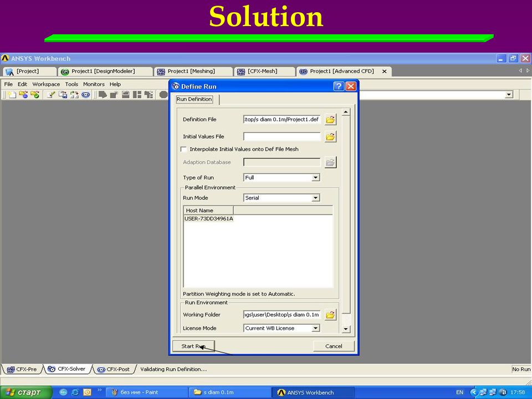The width and height of the screenshot is (532, 399).
Task: Open the Monitors menu
Action: [x=94, y=84]
